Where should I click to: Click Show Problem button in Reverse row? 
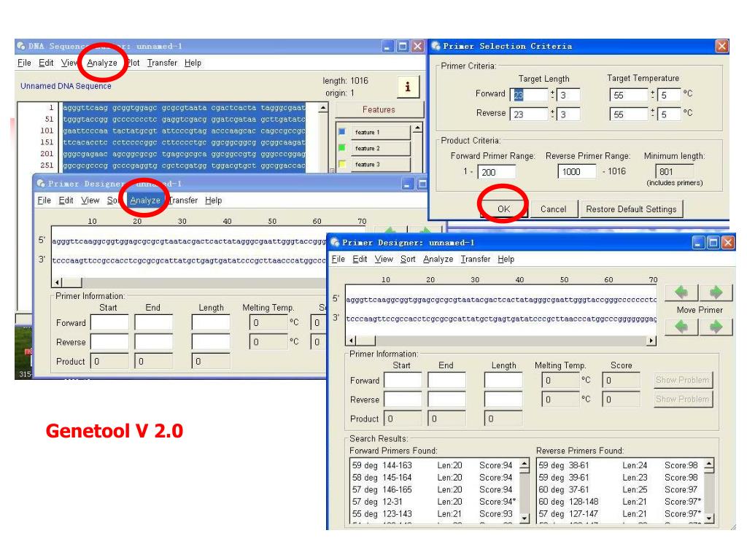click(x=683, y=399)
